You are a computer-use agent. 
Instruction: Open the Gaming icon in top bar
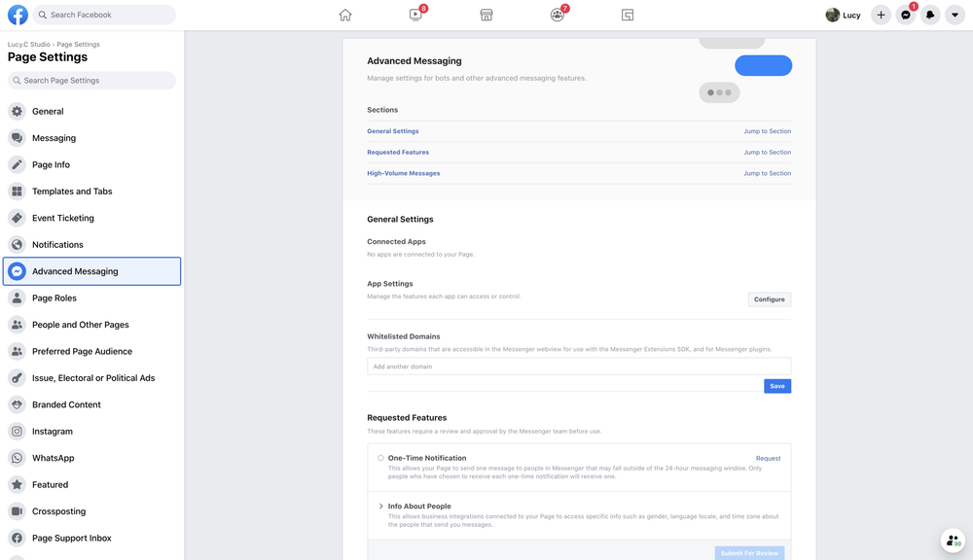click(x=628, y=15)
